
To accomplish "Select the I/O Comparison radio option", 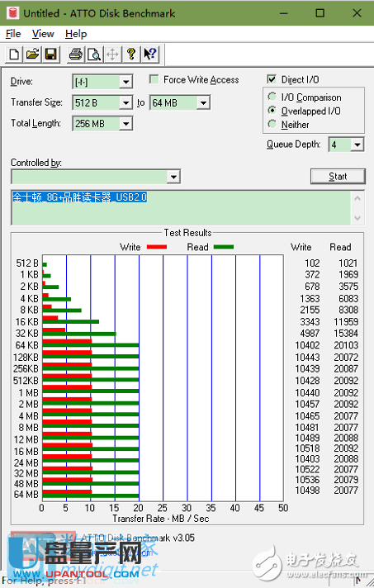I will tap(272, 97).
